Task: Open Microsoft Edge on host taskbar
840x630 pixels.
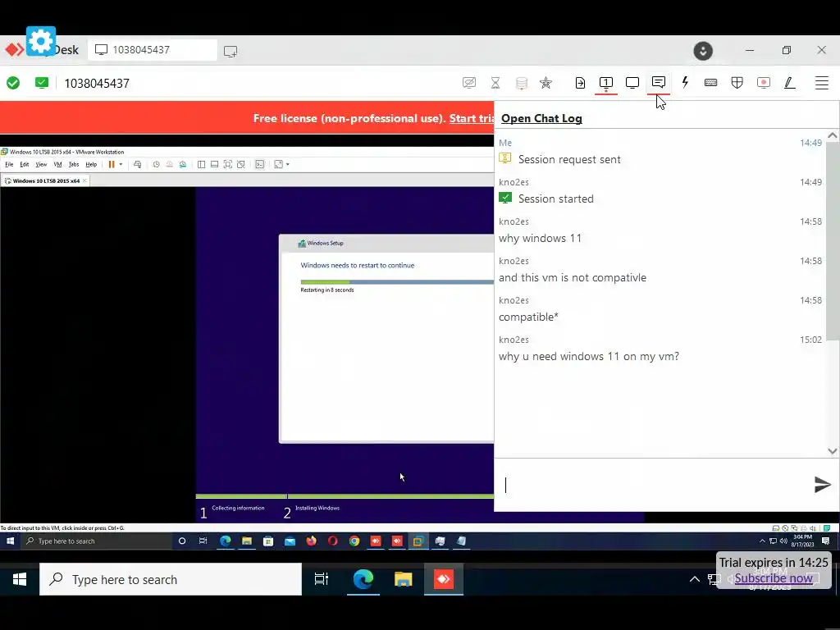Action: (x=363, y=579)
